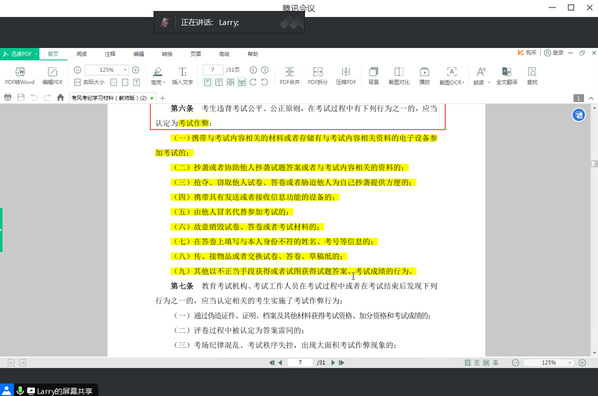Open the PDF拆分 split tool
This screenshot has width=598, height=396.
(318, 76)
